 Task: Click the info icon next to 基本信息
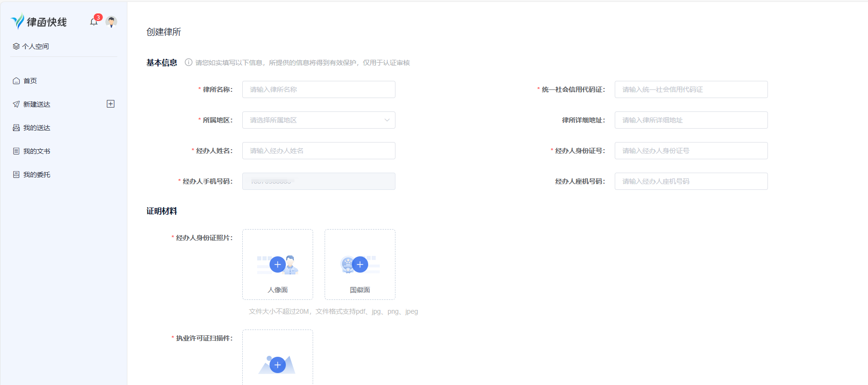(x=189, y=62)
